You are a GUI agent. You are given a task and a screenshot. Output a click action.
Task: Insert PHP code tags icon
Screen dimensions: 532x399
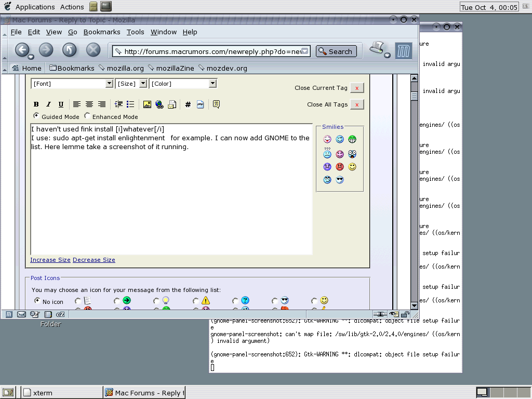(200, 104)
